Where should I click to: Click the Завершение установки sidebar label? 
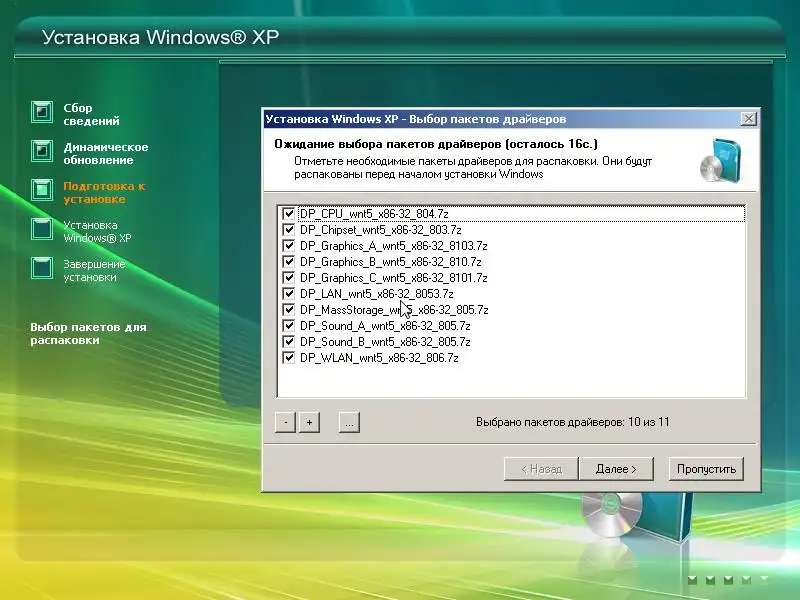(94, 270)
